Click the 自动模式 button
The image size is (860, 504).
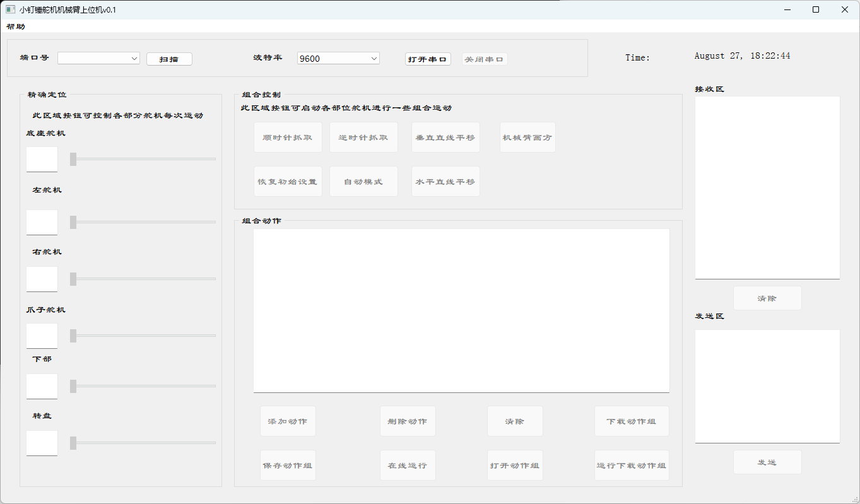[x=363, y=182]
